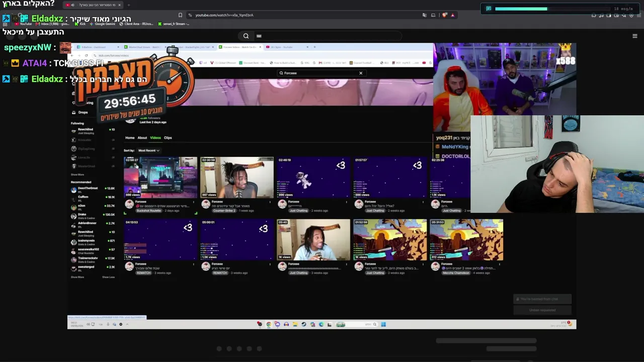
Task: Open a new tab in the outer browser
Action: pyautogui.click(x=128, y=5)
